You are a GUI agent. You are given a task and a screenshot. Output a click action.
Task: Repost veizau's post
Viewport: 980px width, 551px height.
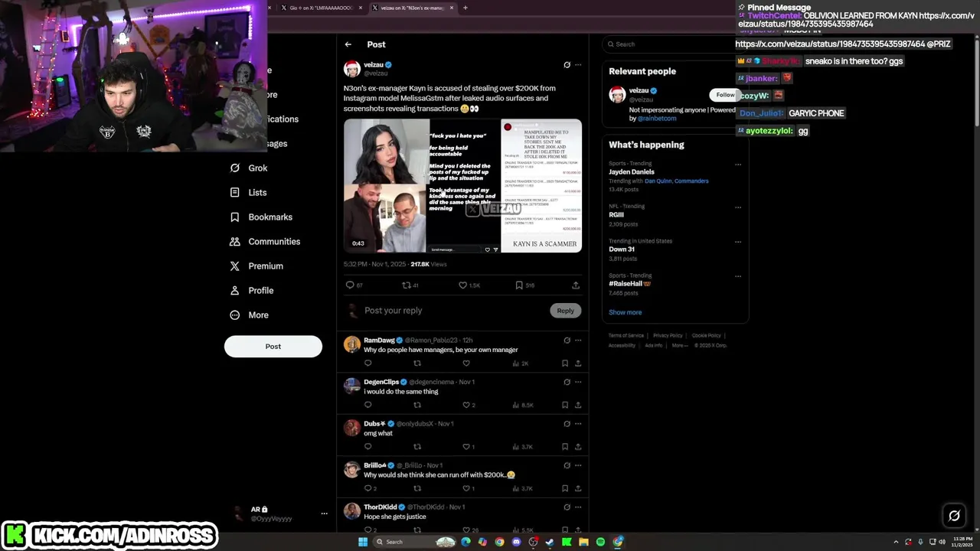coord(407,285)
